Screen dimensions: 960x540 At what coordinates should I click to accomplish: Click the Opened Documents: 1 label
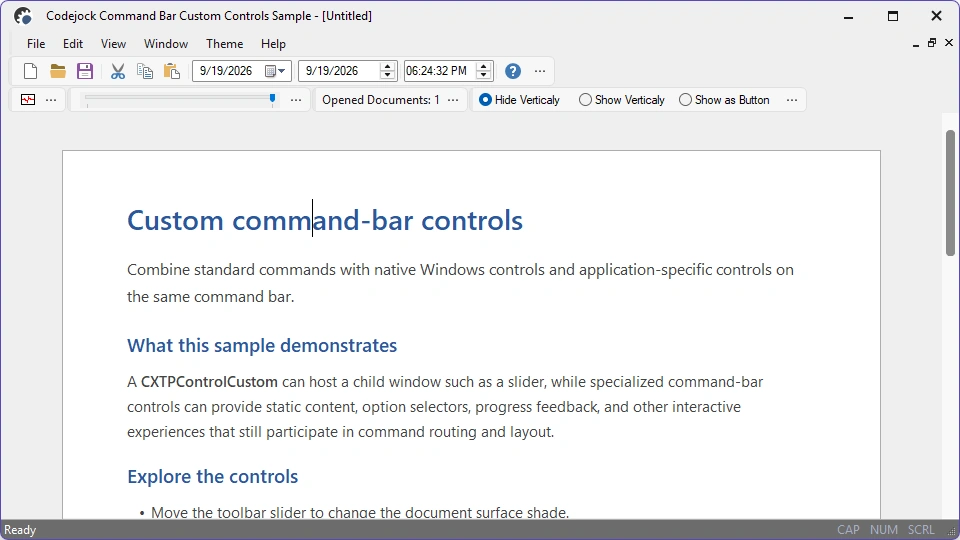[x=381, y=100]
